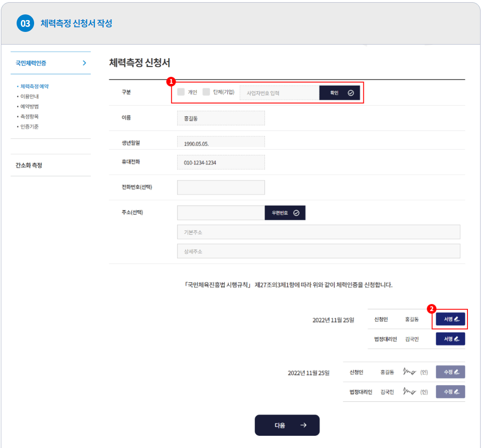Click the 이름 field showing 홍길동
Screen dimensions: 481x448
click(x=221, y=118)
